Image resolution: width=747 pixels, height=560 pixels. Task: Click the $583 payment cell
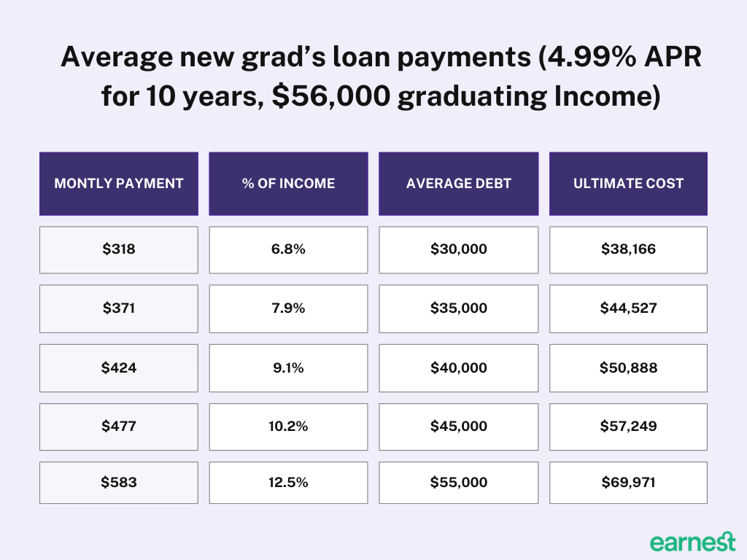click(119, 483)
